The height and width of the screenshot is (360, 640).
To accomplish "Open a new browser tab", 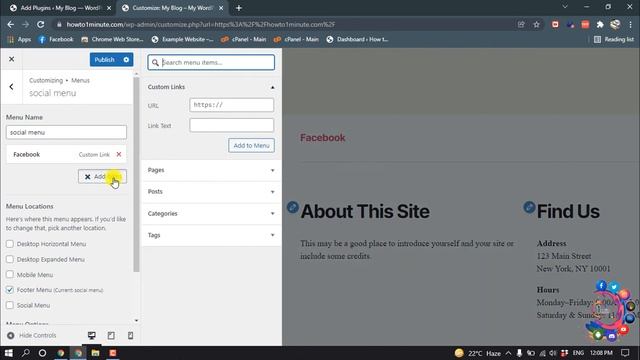I will [x=239, y=8].
